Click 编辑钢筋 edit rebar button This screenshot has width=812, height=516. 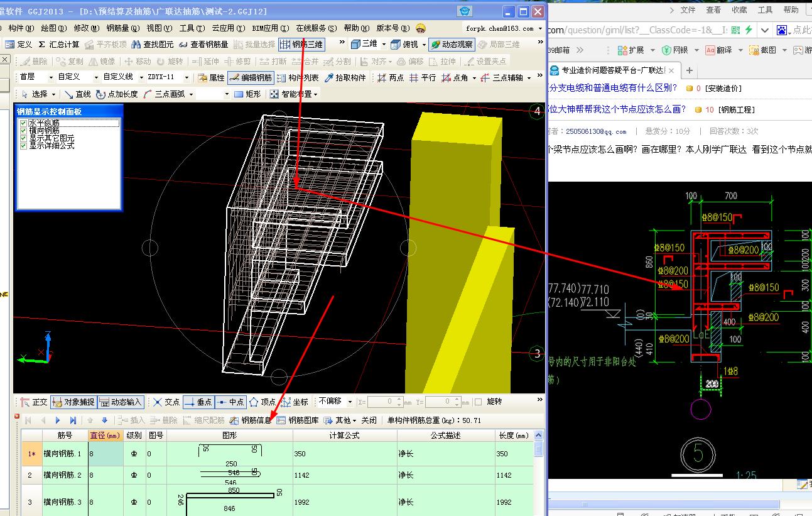pos(251,78)
